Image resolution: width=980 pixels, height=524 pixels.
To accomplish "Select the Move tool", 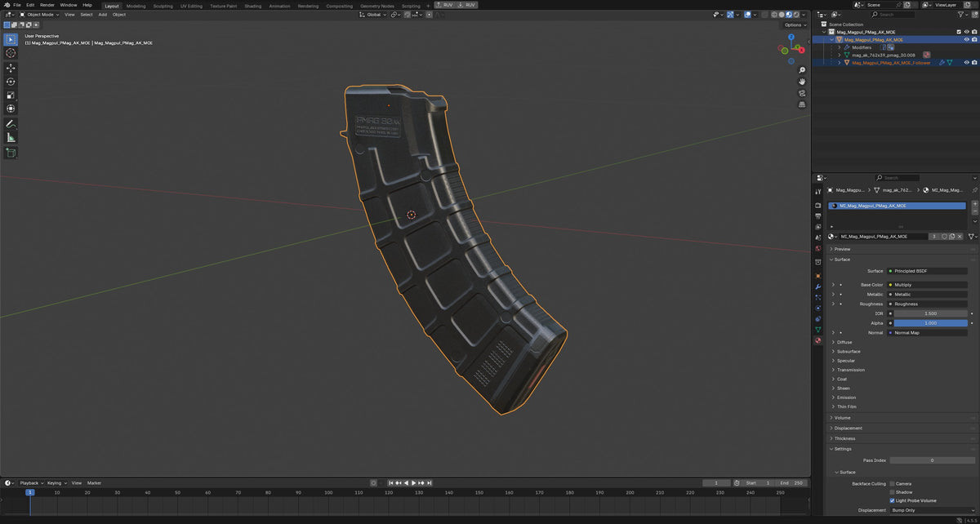I will [x=11, y=69].
